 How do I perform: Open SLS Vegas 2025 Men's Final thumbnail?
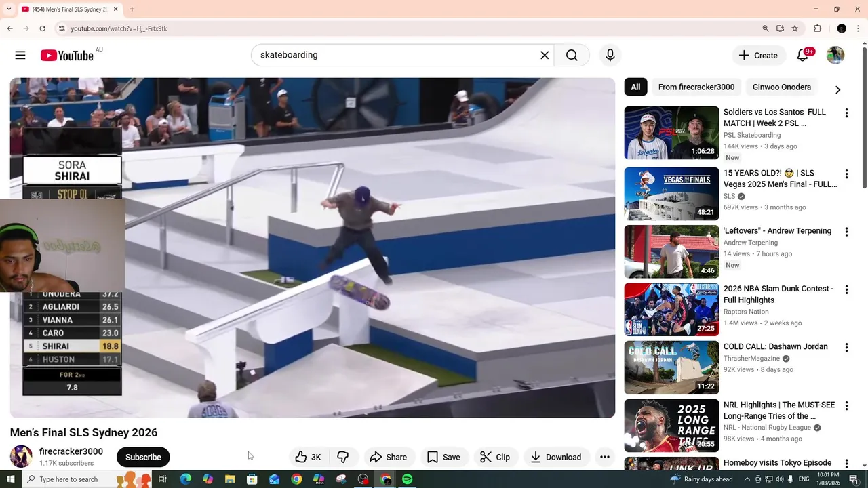[671, 194]
